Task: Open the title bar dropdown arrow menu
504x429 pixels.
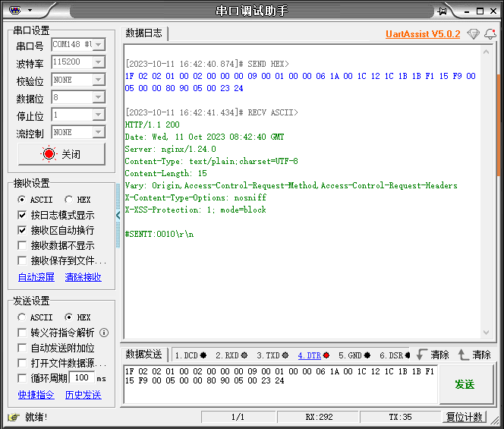Action: coord(30,11)
